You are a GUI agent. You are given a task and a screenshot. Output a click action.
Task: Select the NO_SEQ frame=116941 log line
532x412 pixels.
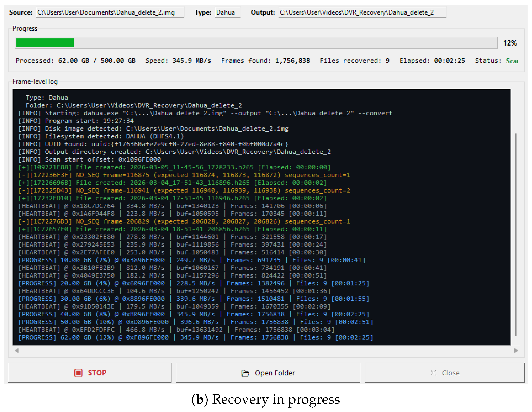(184, 191)
